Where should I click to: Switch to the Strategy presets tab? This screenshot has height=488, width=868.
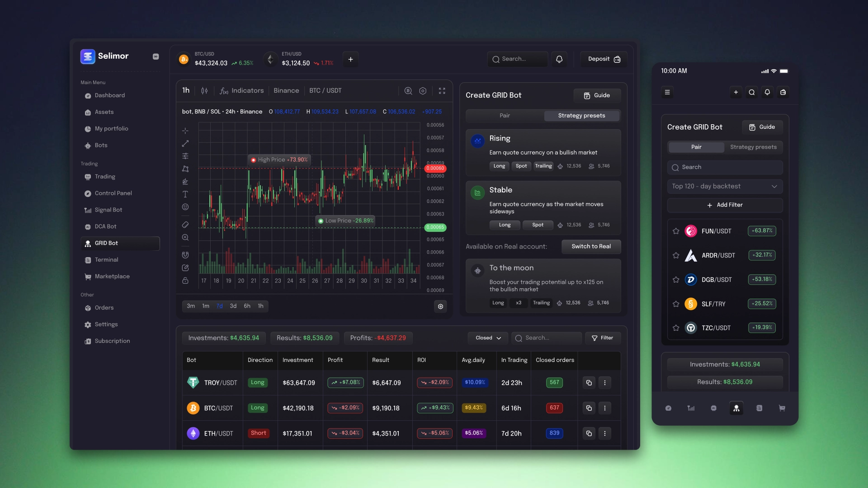point(581,116)
